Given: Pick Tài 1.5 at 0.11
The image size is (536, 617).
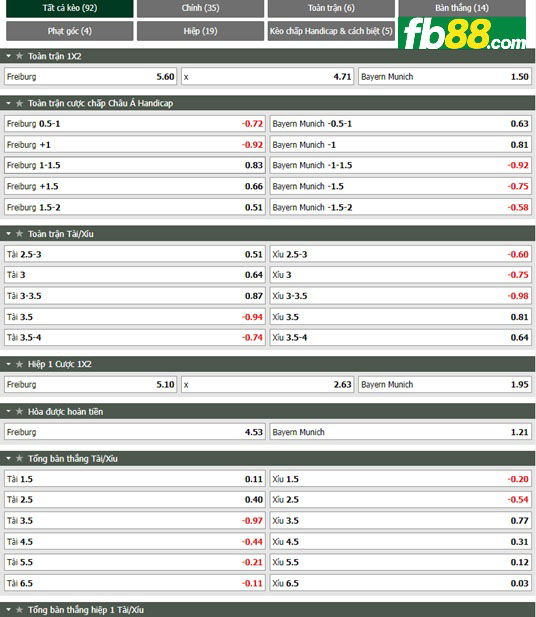Looking at the screenshot, I should click(x=135, y=479).
